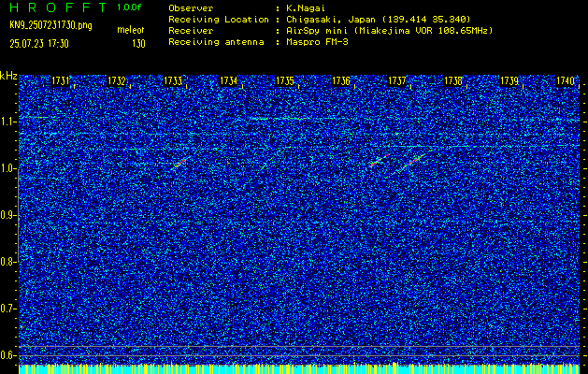Viewport: 588px width, 374px height.
Task: Click the 1731 time marker
Action: click(x=60, y=80)
